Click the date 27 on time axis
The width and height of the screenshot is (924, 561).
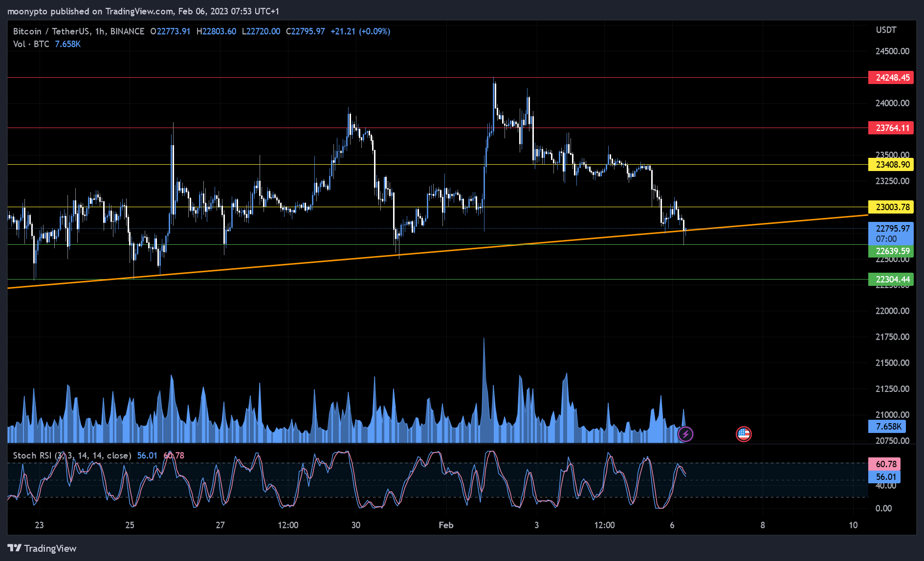click(220, 525)
